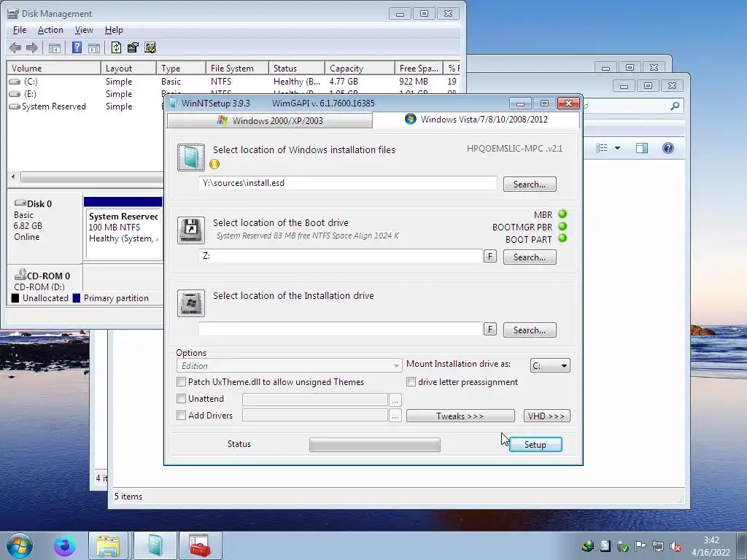Open the Properties icon in Disk Management toolbar
The width and height of the screenshot is (747, 560).
tap(133, 47)
